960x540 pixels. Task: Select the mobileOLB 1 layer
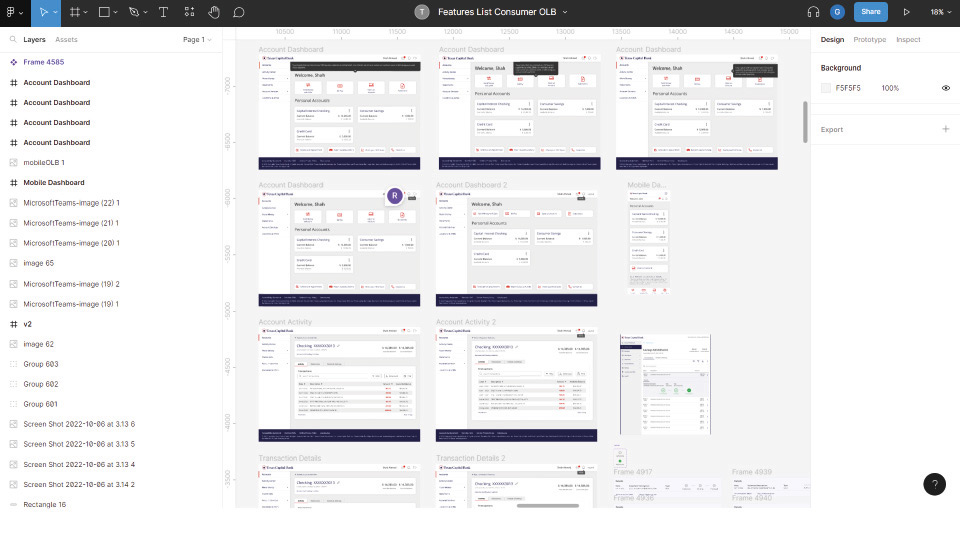[44, 162]
